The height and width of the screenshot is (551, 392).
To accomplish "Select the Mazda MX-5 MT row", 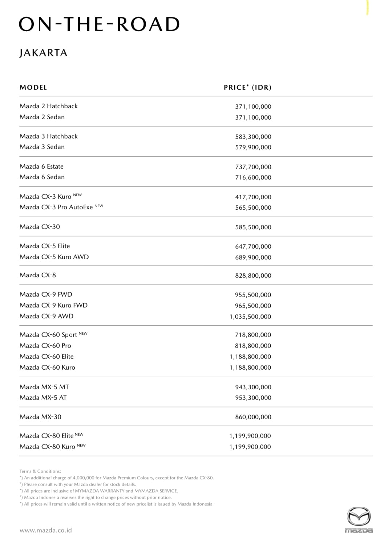I will [x=44, y=387].
